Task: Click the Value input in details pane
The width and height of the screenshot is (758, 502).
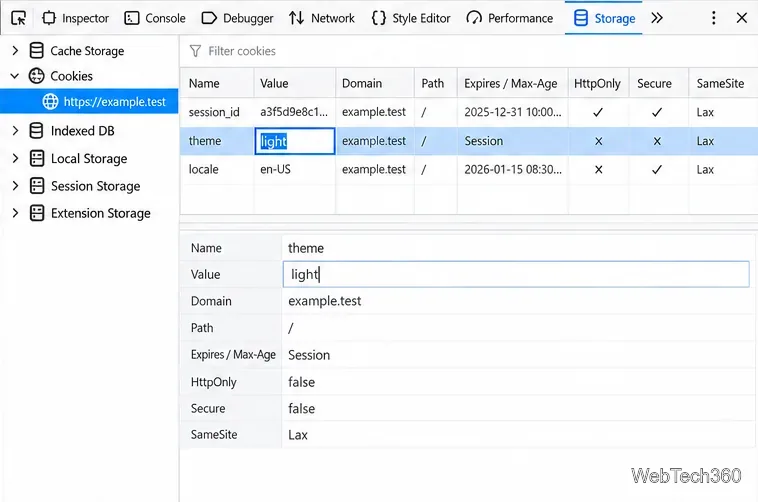Action: click(516, 274)
